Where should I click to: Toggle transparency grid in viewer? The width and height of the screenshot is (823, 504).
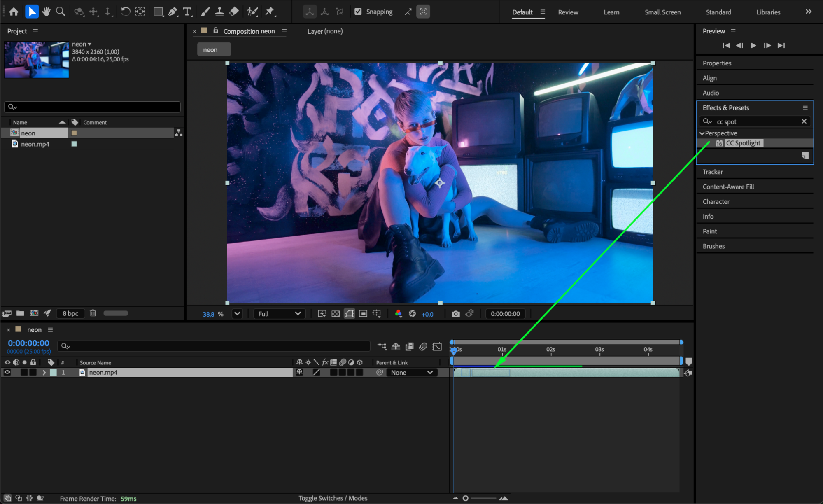point(336,314)
